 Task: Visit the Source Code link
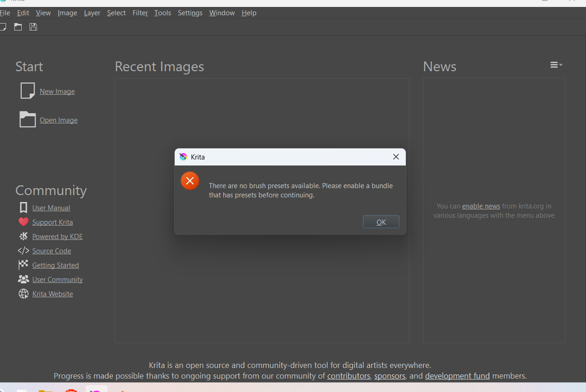coord(52,251)
